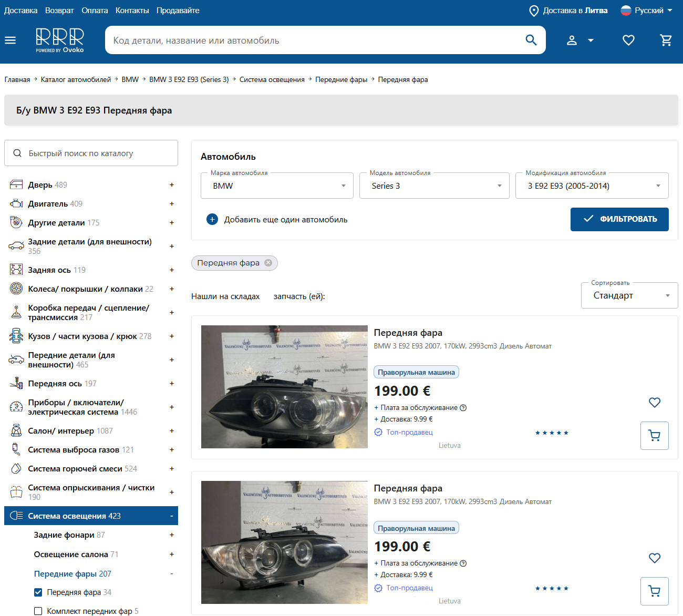The width and height of the screenshot is (683, 616).
Task: Open BMW 3 E92 E93 breadcrumb
Action: pyautogui.click(x=189, y=80)
